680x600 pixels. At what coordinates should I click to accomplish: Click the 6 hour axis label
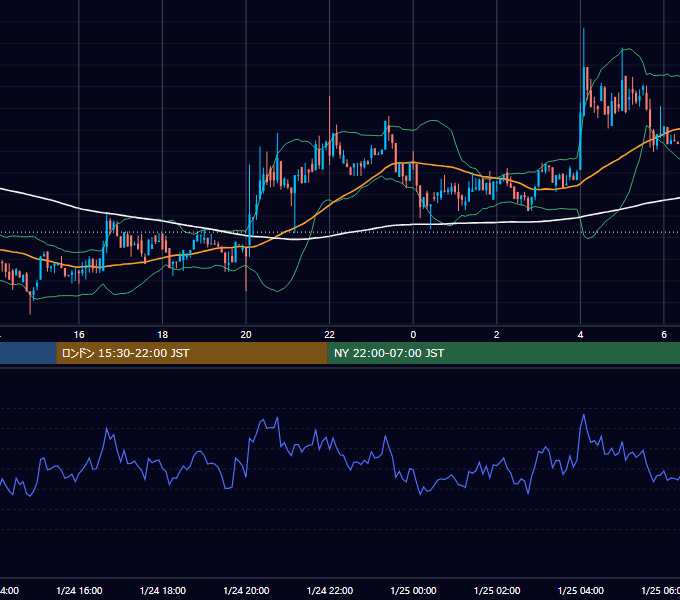664,334
